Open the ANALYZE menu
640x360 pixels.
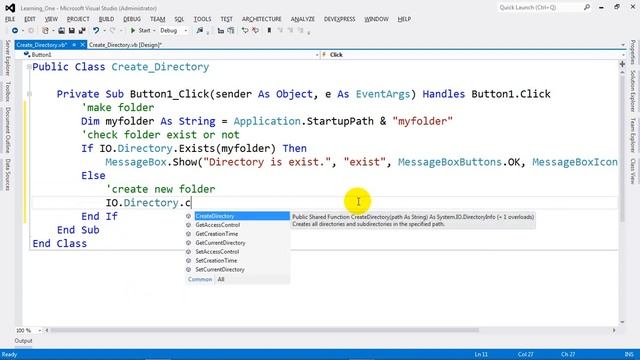[303, 19]
